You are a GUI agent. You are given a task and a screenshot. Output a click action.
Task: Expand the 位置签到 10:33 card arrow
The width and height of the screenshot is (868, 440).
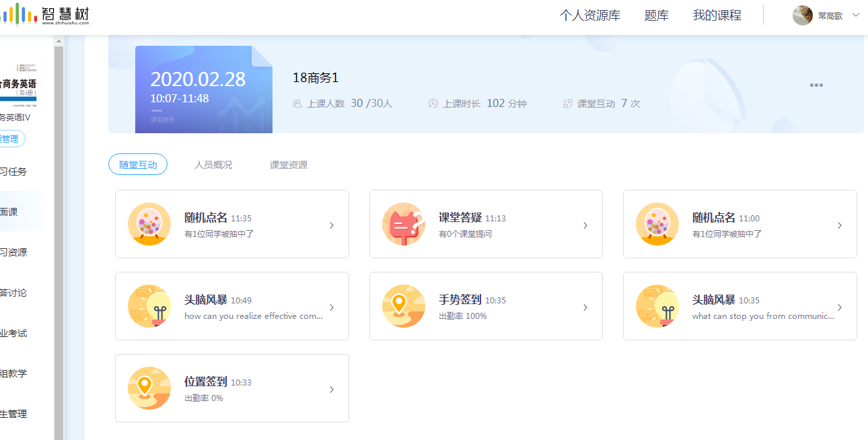(332, 390)
